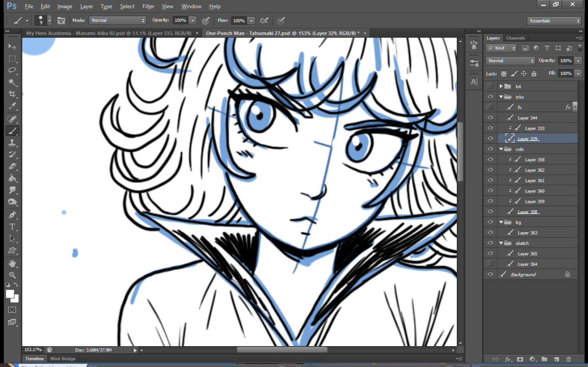
Task: Select the Sponge tool
Action: [12, 202]
